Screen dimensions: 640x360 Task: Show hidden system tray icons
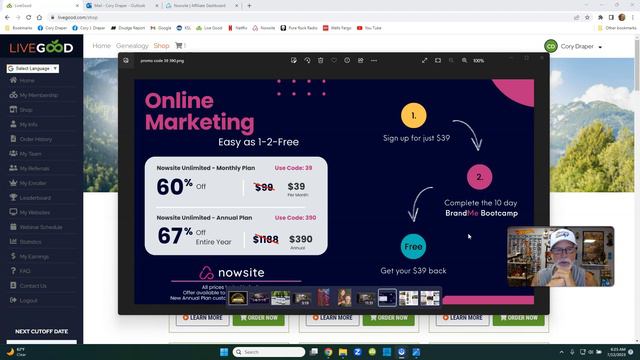(562, 352)
